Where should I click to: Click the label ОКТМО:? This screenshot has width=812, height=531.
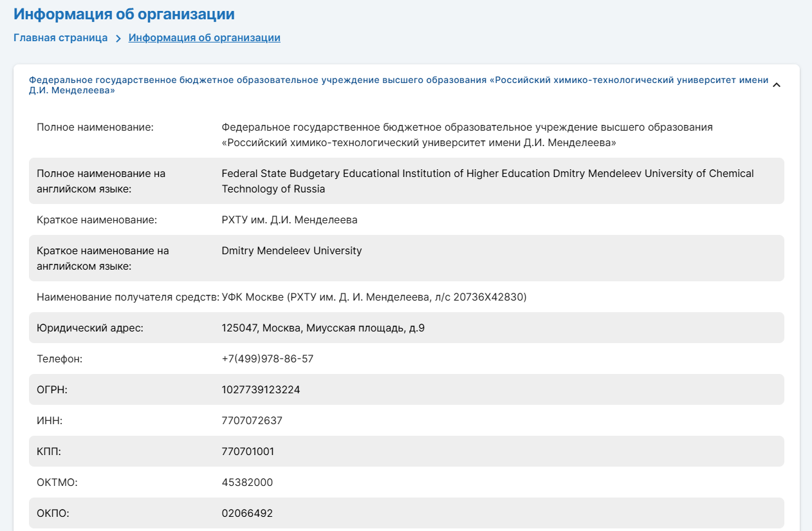[x=57, y=483]
